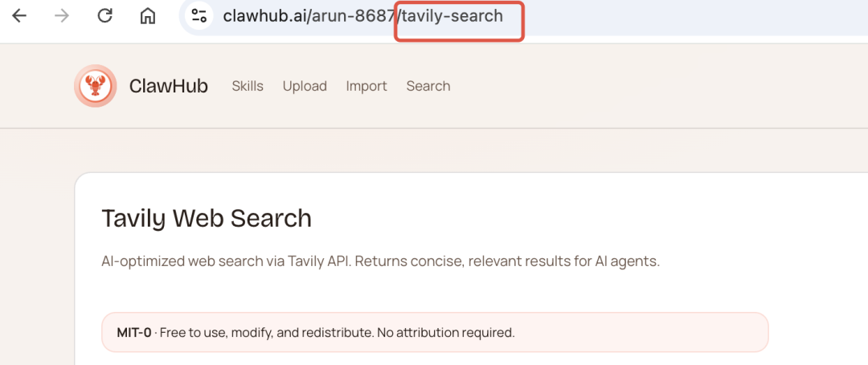868x365 pixels.
Task: Click the empty area of the address bar
Action: click(x=692, y=17)
